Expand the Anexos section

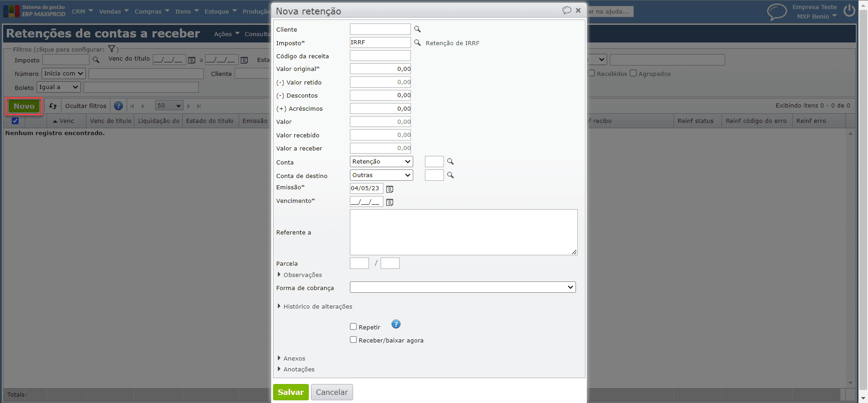(x=291, y=358)
